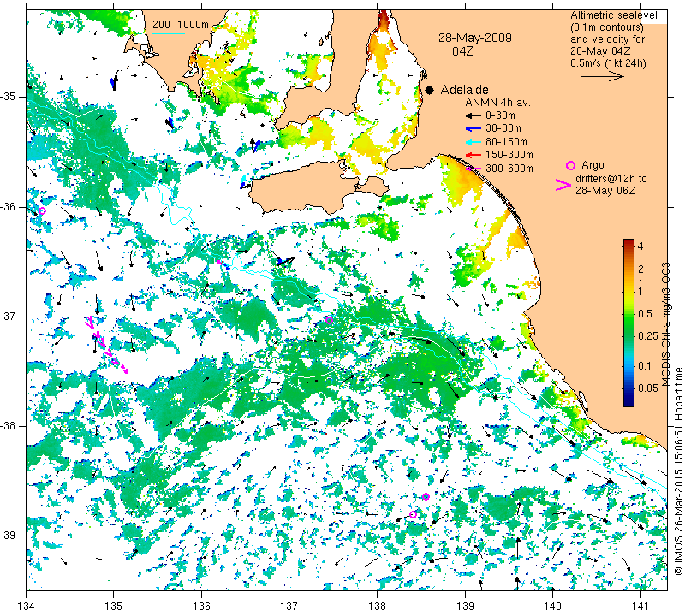
Task: Click the red 150-300m legend arrow
Action: [474, 155]
